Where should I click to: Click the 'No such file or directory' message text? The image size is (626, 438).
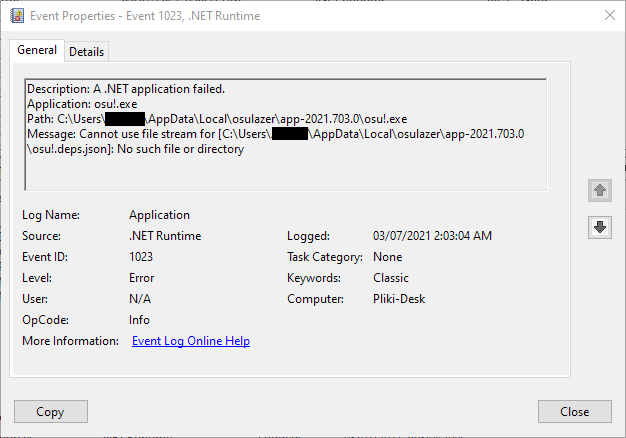point(180,149)
